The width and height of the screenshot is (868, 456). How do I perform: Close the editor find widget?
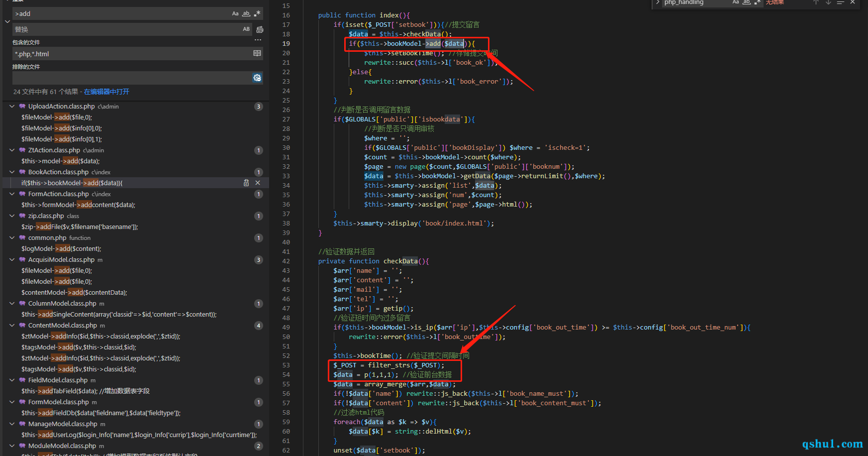[x=853, y=2]
